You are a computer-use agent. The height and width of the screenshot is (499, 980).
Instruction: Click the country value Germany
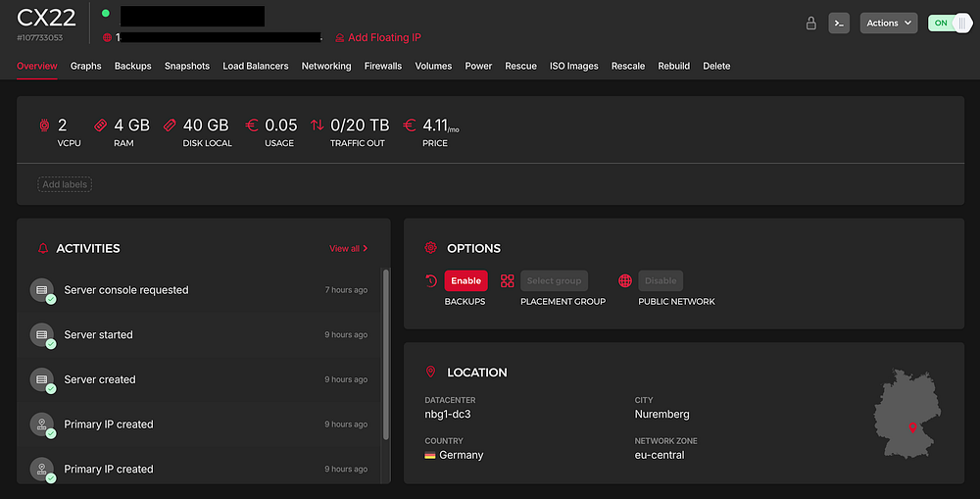pyautogui.click(x=462, y=455)
